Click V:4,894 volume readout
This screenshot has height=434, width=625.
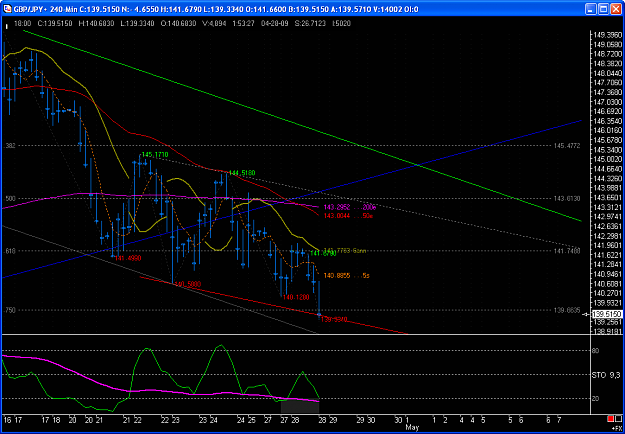tap(216, 24)
